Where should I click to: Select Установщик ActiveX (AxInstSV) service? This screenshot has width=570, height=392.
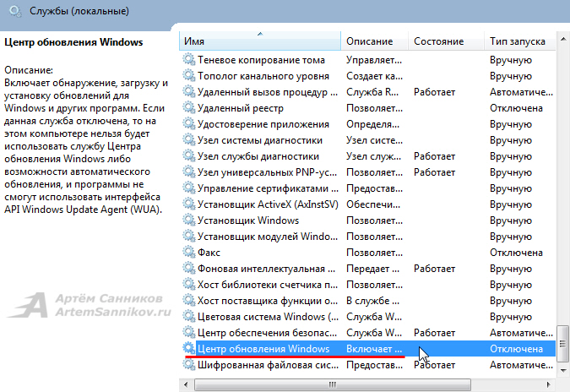coord(268,204)
